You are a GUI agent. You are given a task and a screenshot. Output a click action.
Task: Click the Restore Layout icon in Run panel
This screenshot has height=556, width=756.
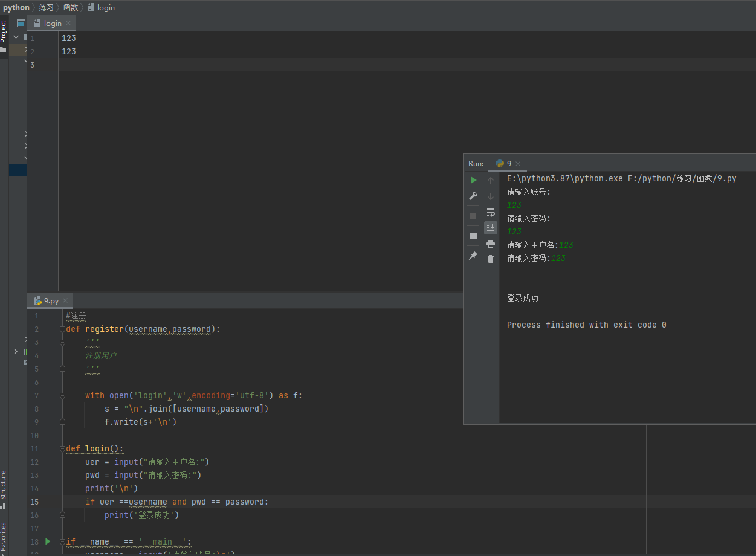point(473,236)
